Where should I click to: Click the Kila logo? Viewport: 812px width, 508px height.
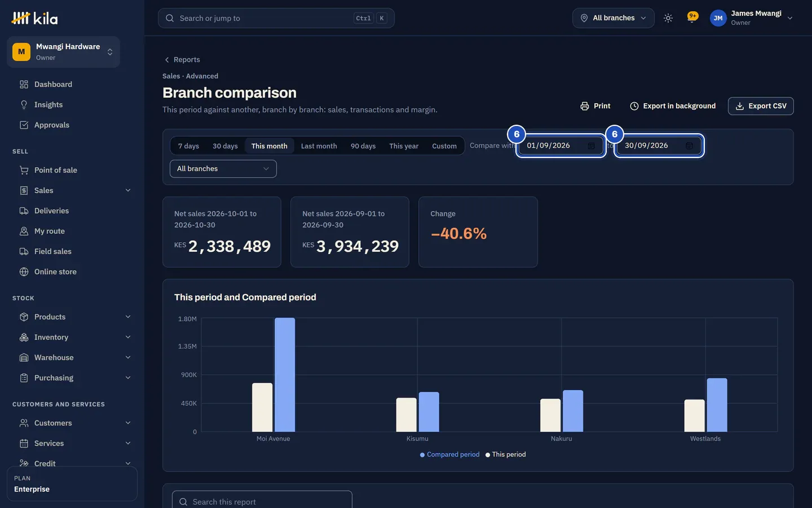[x=34, y=18]
